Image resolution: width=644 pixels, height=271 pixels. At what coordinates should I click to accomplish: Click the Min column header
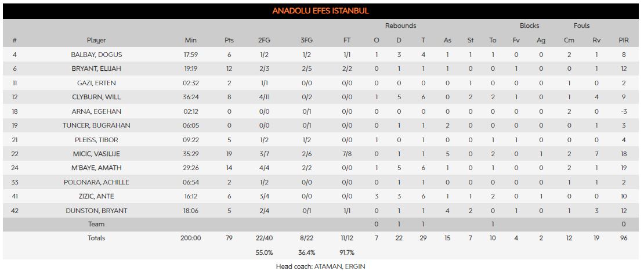(191, 40)
